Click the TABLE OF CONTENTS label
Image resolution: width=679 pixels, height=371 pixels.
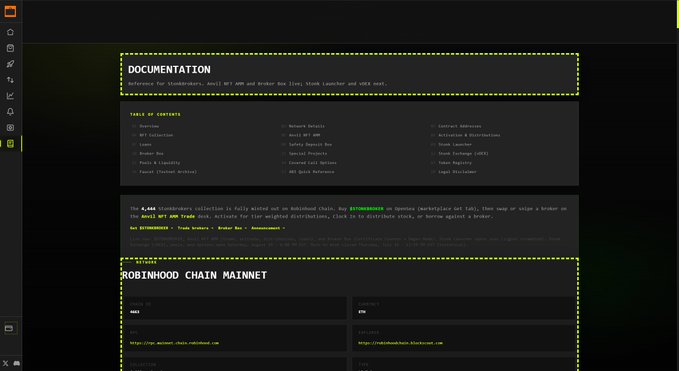click(x=155, y=114)
